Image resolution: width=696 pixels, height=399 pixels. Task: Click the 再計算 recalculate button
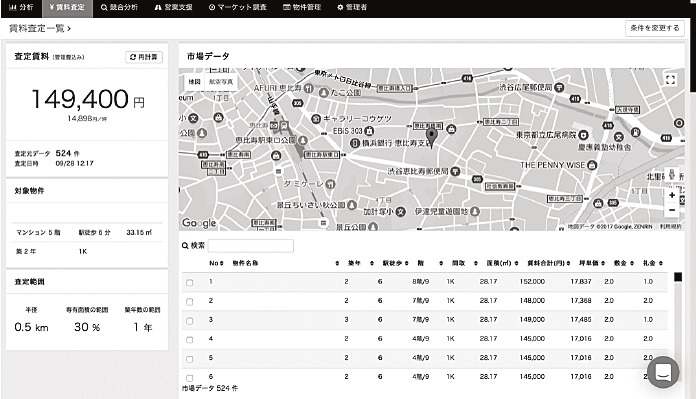coord(144,57)
